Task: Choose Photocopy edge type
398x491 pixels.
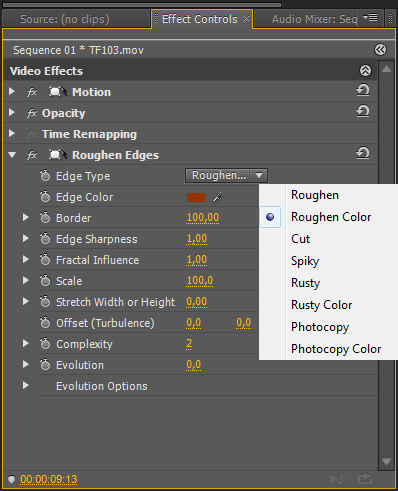Action: (x=328, y=327)
